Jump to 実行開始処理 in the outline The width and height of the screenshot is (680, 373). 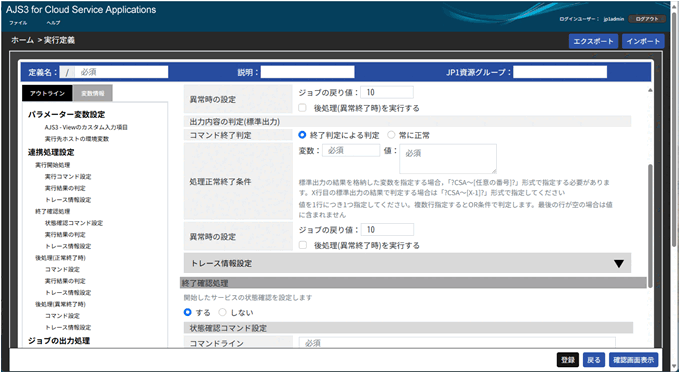(x=52, y=165)
